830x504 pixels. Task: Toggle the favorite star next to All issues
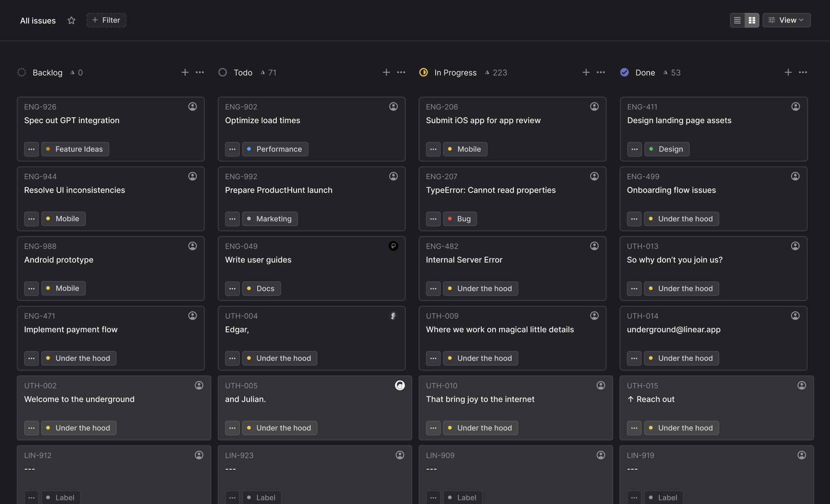[72, 20]
